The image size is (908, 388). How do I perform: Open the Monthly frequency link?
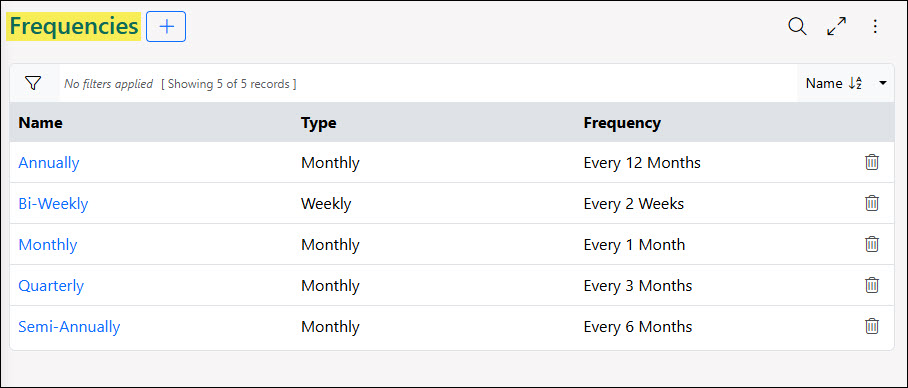(47, 245)
